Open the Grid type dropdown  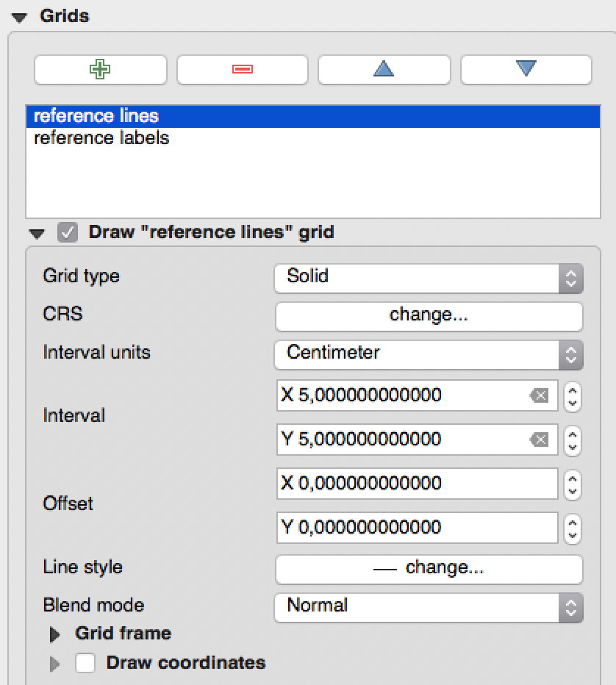[x=429, y=277]
